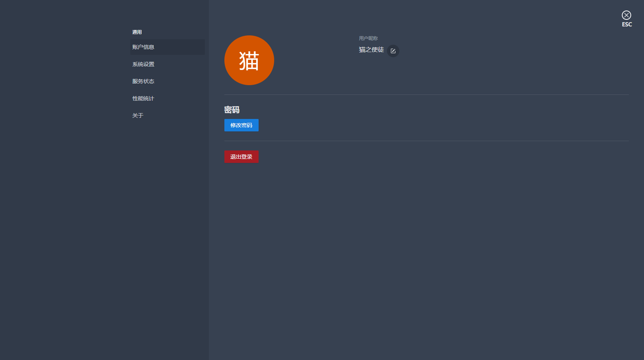Click the nickname text 猫之使徒
644x360 pixels.
[371, 50]
